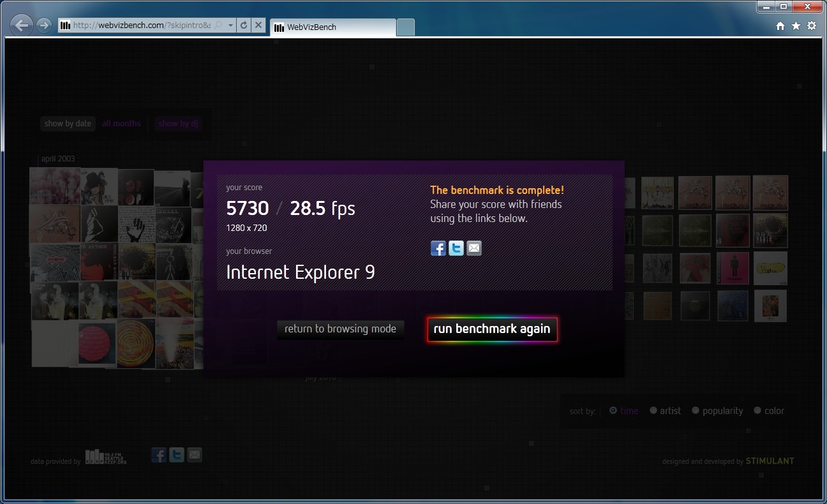The image size is (827, 504).
Task: Click the search magnifier in the address bar
Action: coord(218,26)
